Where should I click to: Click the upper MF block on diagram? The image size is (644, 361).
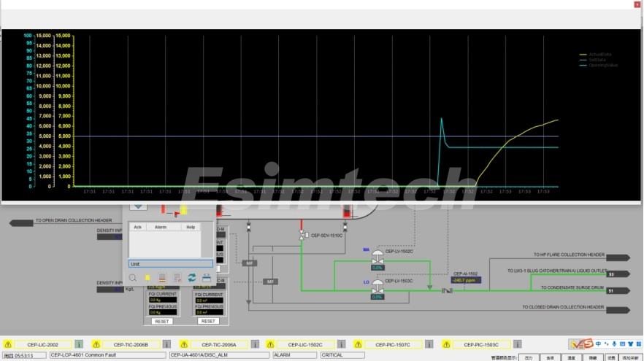coord(249,263)
